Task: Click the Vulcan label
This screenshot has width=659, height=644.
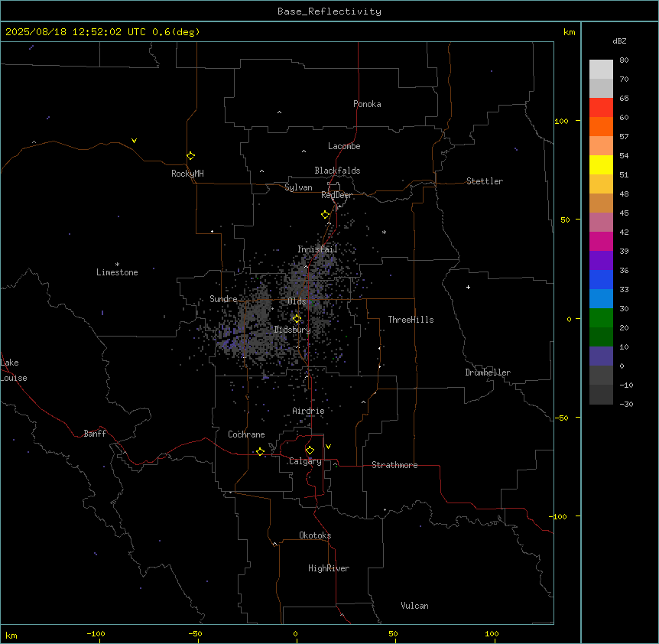Action: (x=415, y=606)
